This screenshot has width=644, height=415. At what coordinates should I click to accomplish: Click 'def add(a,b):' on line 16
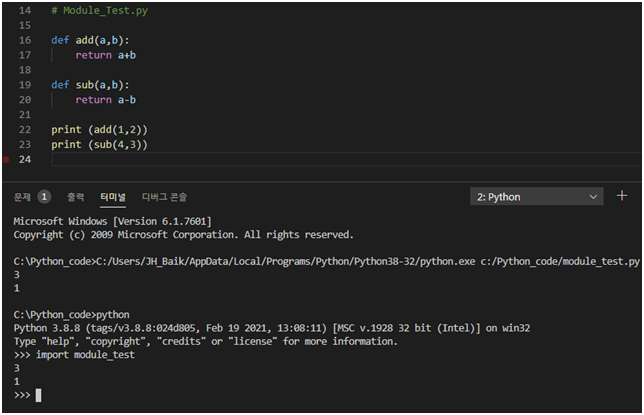tap(90, 40)
